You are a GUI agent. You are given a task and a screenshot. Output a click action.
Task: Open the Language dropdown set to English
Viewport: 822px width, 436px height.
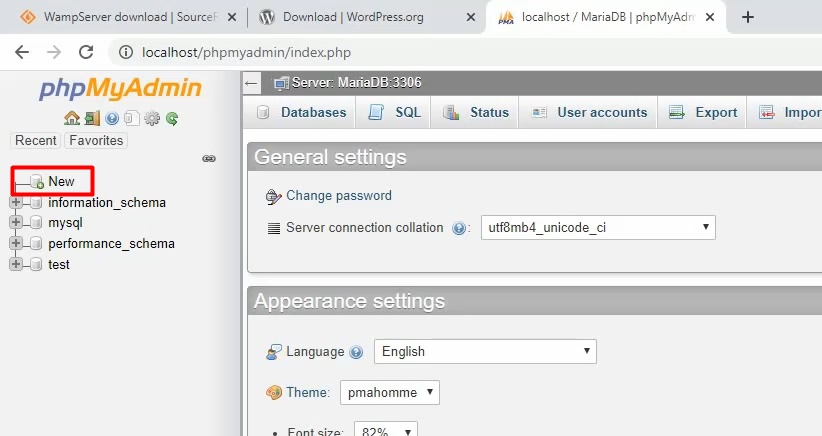tap(485, 352)
